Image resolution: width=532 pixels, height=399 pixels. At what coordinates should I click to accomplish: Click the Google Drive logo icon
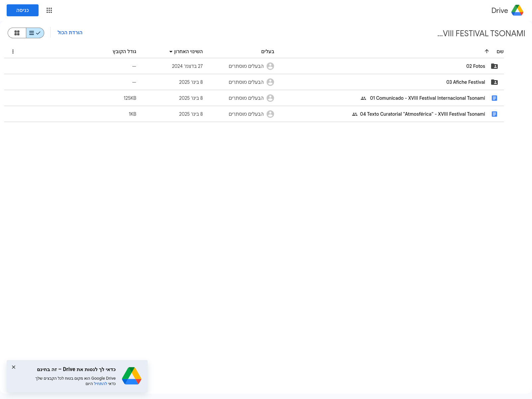[517, 10]
